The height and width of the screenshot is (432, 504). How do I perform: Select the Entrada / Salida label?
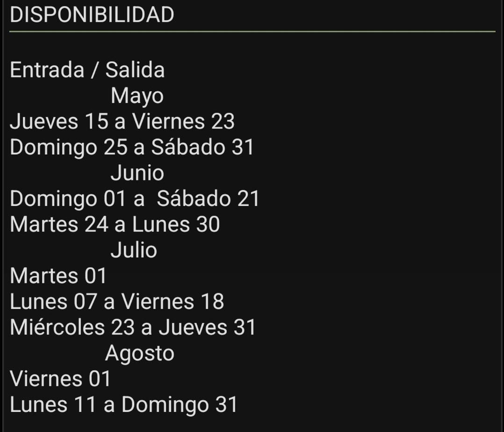point(87,70)
